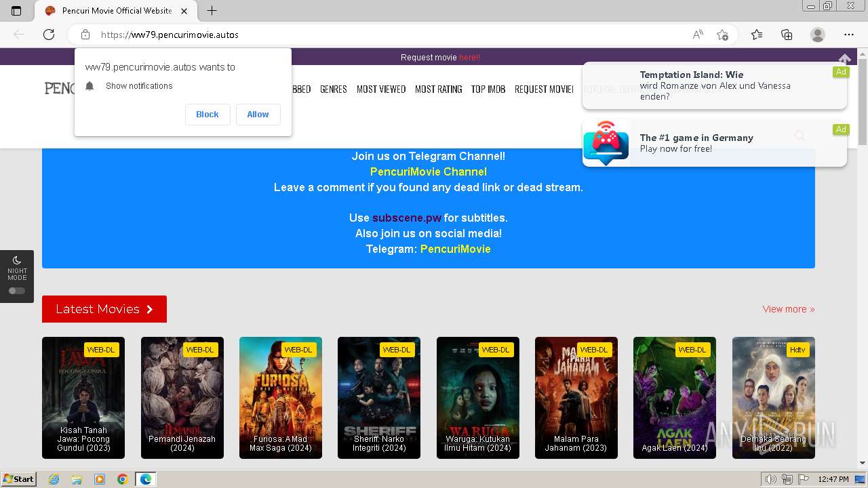This screenshot has width=868, height=488.
Task: Open Sheriff: Narko Integriti (2024) poster
Action: click(x=379, y=398)
